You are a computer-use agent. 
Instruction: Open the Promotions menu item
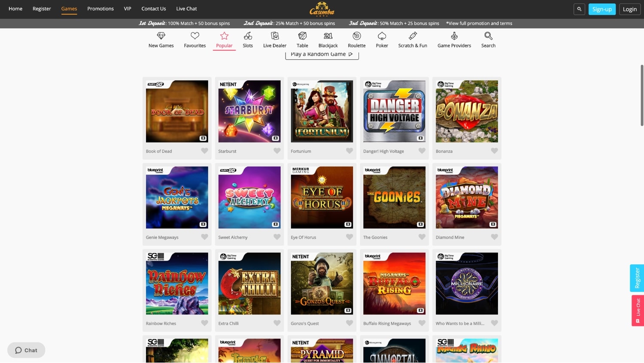tap(100, 9)
